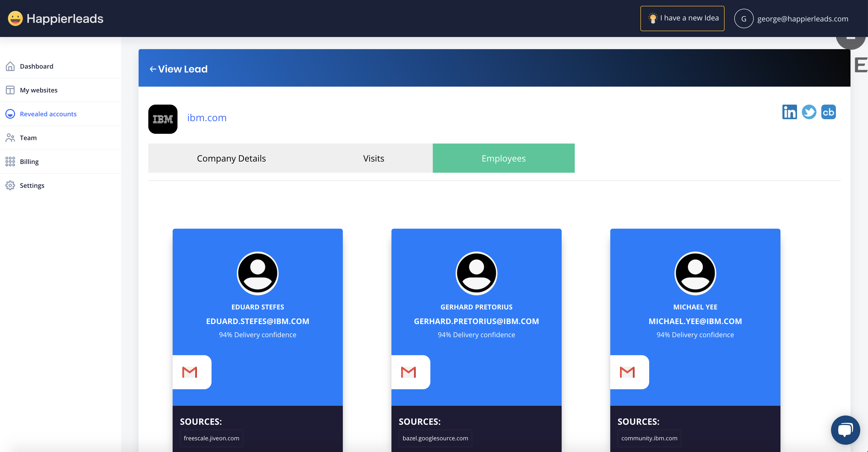Open the Team page in sidebar
Image resolution: width=868 pixels, height=452 pixels.
pos(28,137)
